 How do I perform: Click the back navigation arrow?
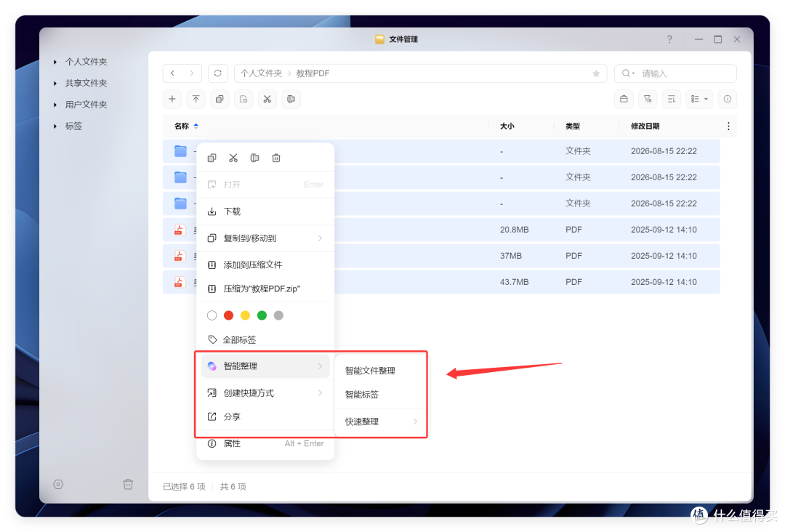pyautogui.click(x=173, y=73)
